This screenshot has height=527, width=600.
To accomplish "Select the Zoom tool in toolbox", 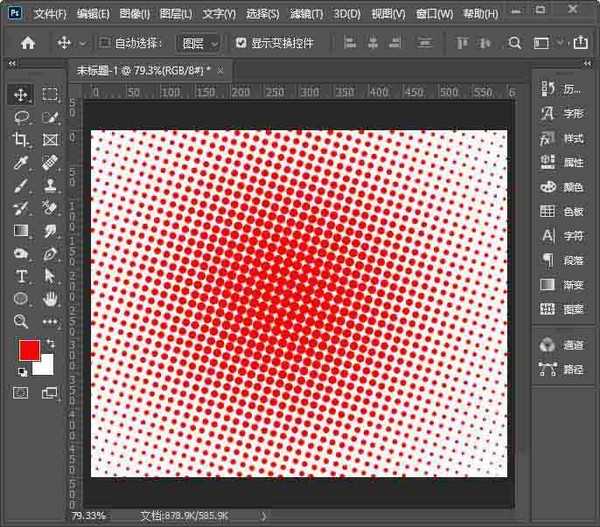I will click(21, 321).
